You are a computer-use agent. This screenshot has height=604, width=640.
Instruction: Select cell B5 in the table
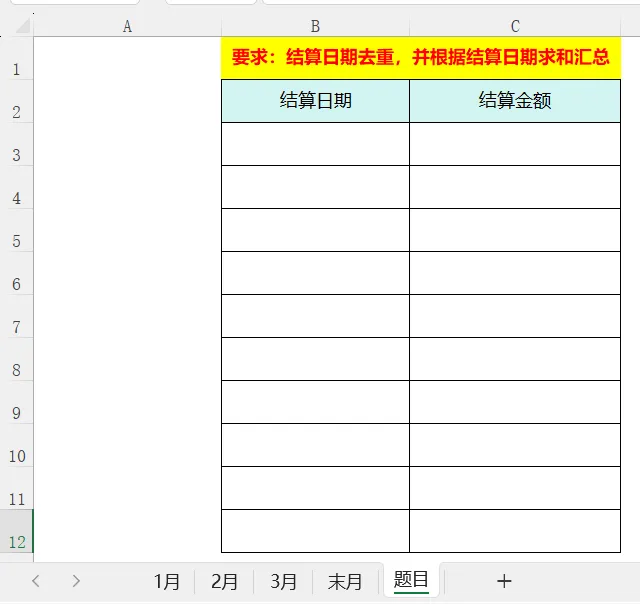[x=315, y=230]
